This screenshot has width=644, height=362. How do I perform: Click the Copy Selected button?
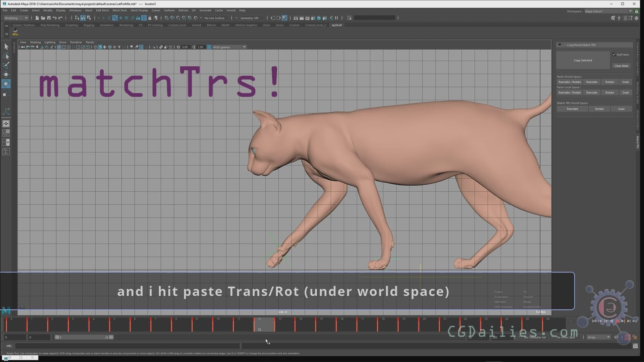click(x=583, y=60)
